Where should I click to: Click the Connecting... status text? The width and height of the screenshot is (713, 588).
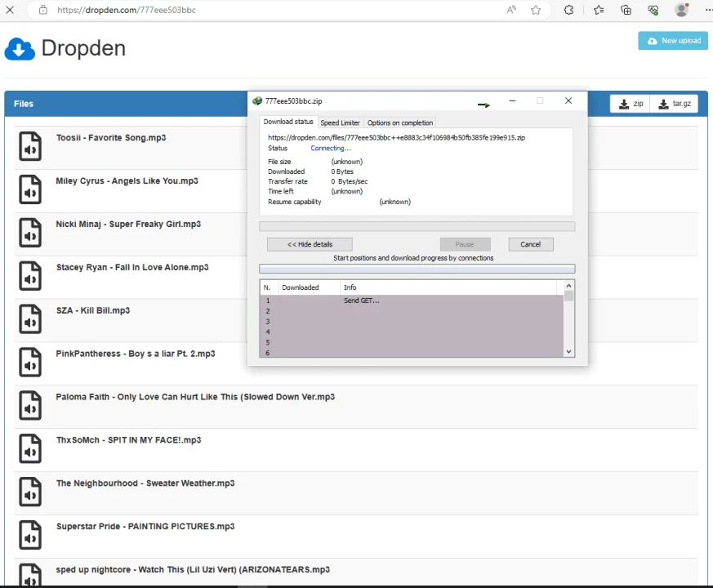coord(331,149)
